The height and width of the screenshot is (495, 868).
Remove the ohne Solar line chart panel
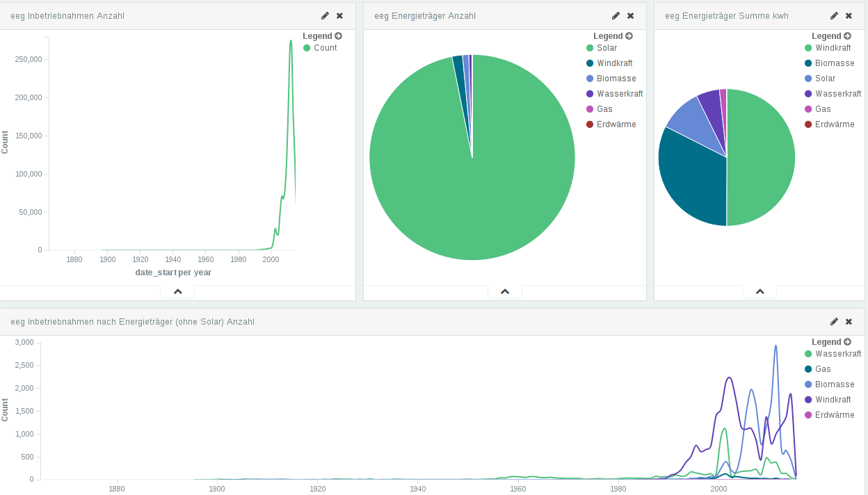coord(849,321)
